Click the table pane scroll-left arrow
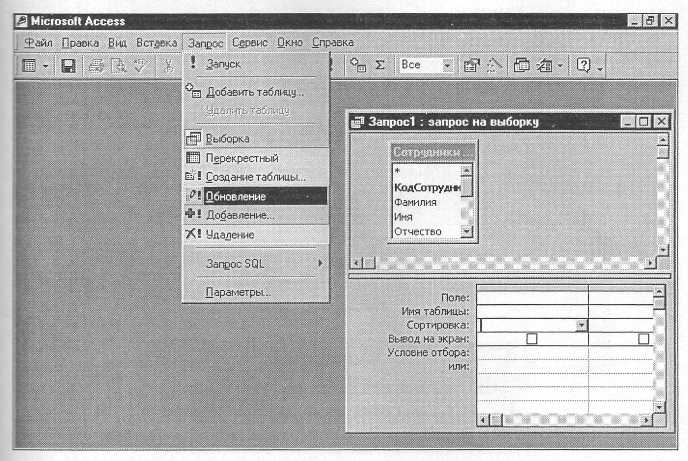 (x=357, y=263)
